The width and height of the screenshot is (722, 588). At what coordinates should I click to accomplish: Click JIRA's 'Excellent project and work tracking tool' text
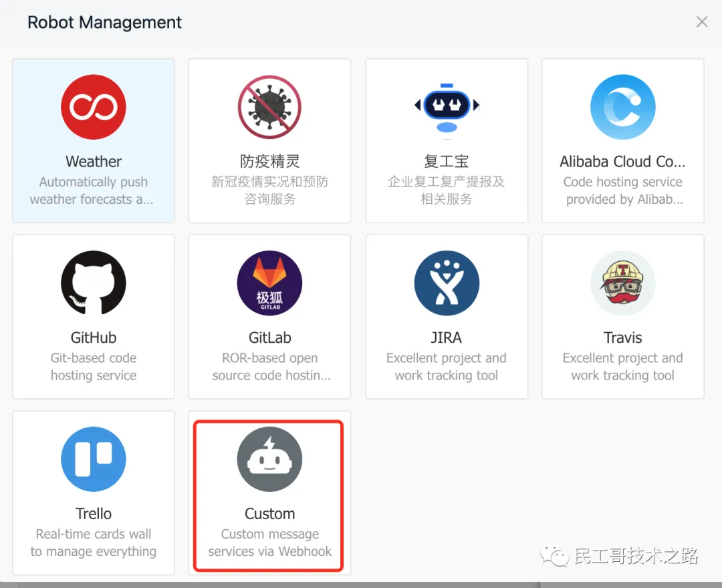(447, 367)
